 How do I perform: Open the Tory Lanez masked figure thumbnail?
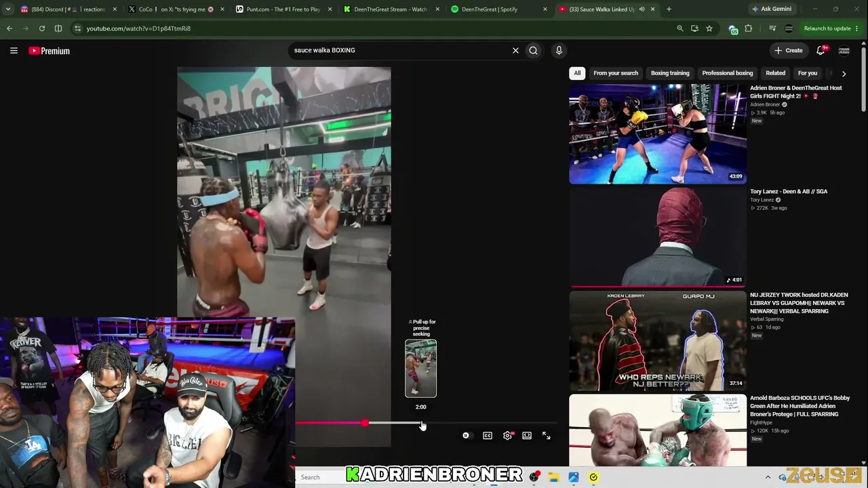(x=658, y=237)
